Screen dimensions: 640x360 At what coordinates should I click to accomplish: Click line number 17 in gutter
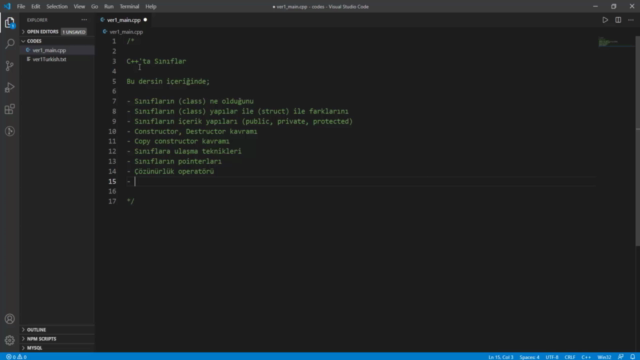click(112, 201)
